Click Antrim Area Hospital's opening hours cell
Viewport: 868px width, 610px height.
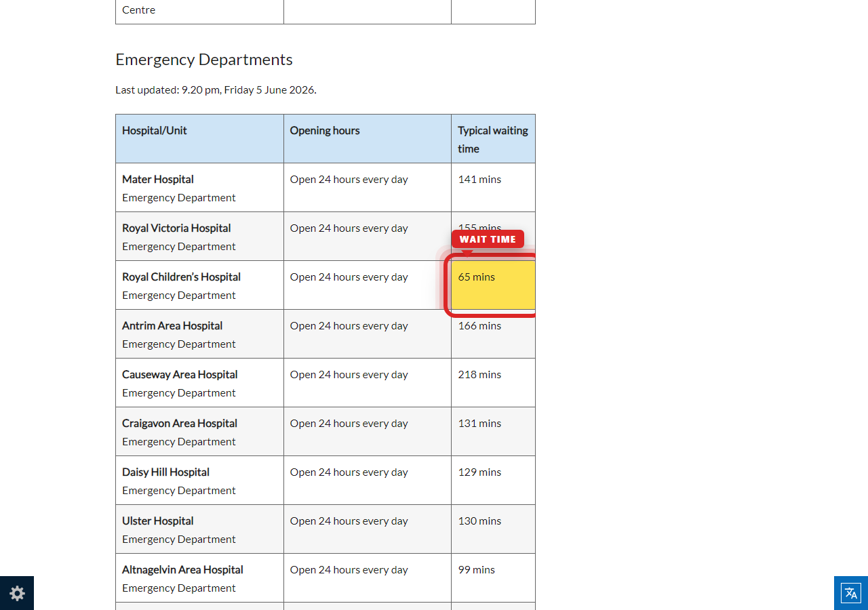tap(368, 333)
